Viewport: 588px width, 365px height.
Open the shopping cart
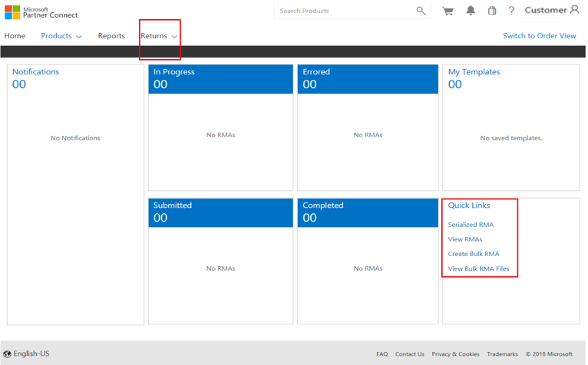click(448, 11)
